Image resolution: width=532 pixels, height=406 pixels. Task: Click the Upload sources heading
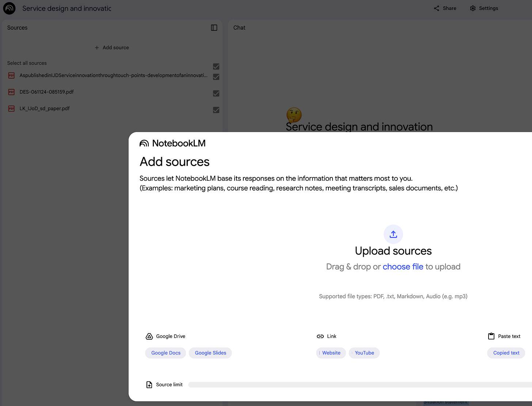pyautogui.click(x=393, y=251)
